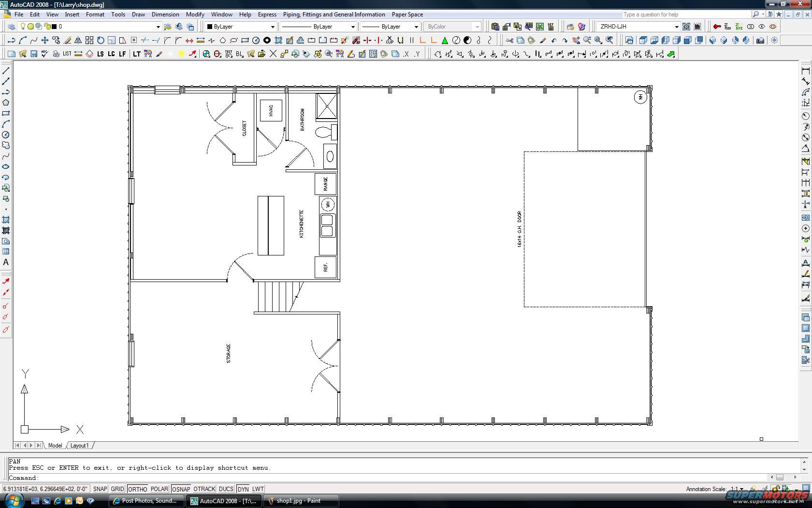Open the ByLayer color control dropdown

[x=273, y=27]
